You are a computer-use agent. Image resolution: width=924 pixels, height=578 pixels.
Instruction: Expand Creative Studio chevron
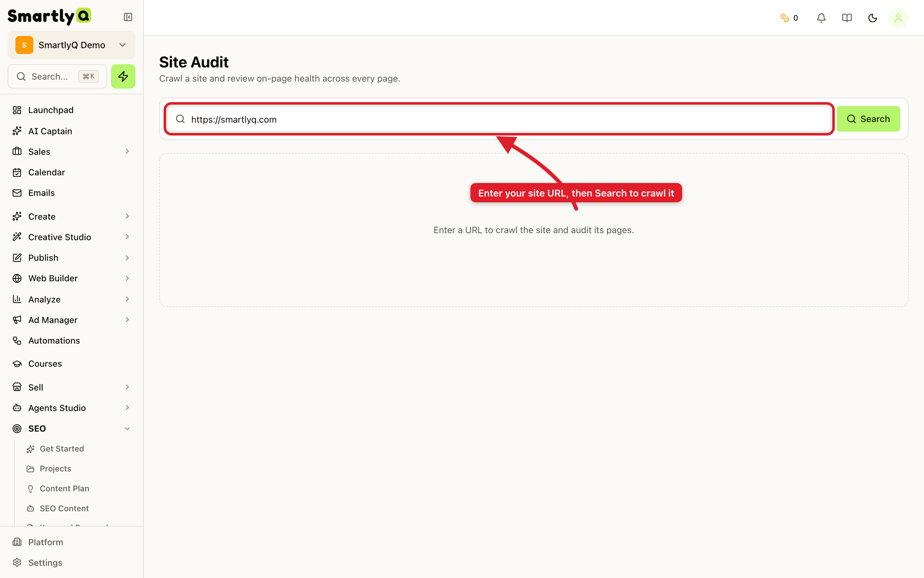(127, 237)
